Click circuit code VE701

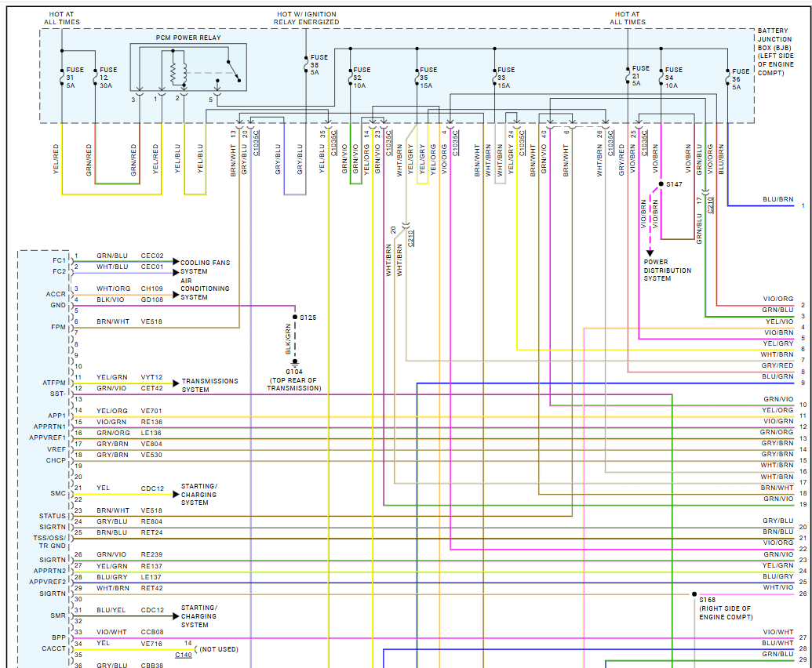[x=151, y=411]
